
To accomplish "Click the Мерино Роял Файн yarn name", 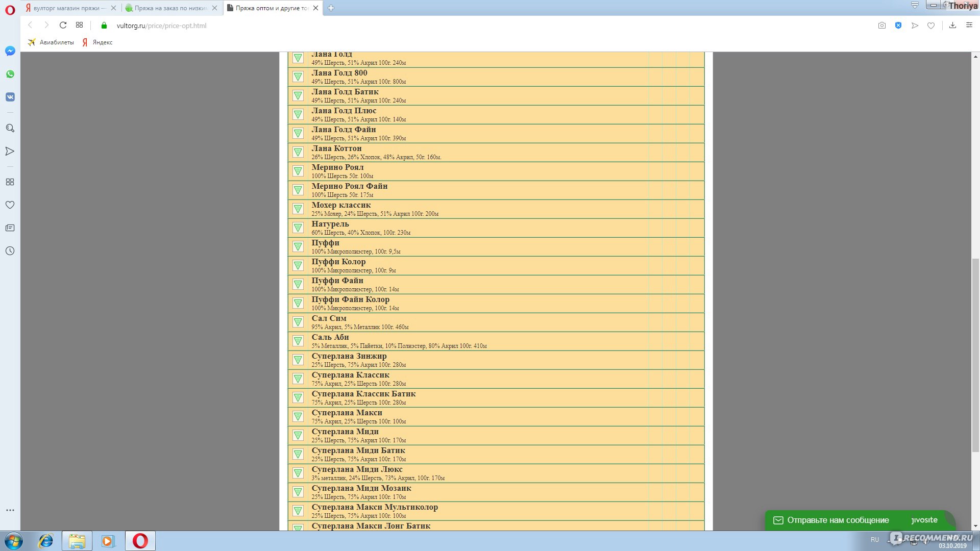I will (x=350, y=186).
